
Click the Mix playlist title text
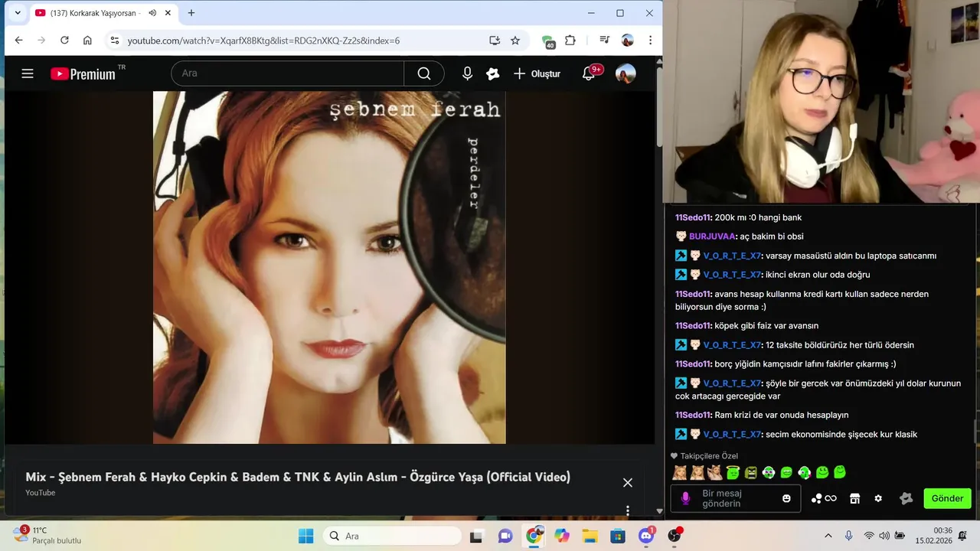298,477
